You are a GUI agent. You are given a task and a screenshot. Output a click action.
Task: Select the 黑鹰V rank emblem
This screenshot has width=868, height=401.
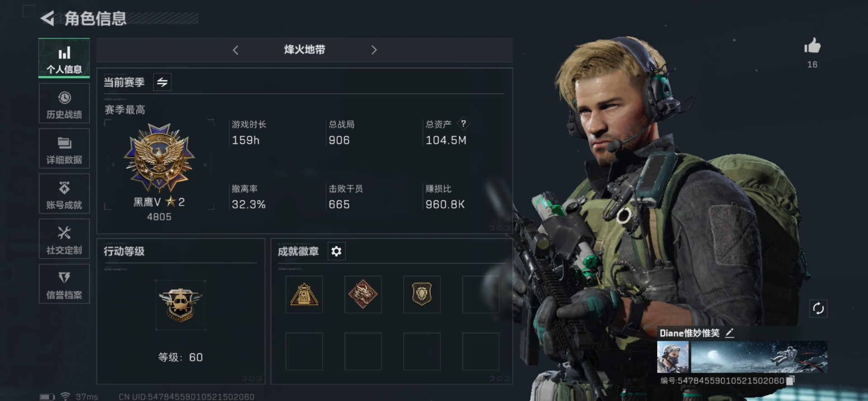(x=159, y=158)
